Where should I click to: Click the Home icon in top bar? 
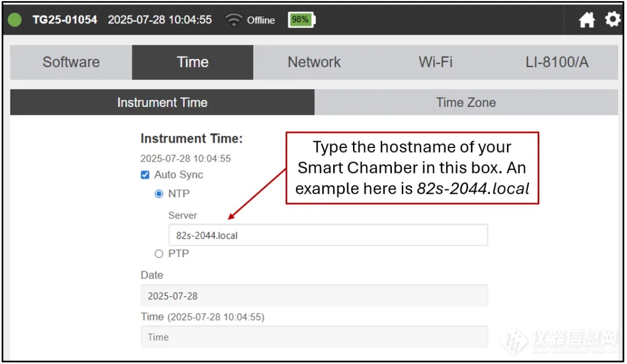coord(587,20)
